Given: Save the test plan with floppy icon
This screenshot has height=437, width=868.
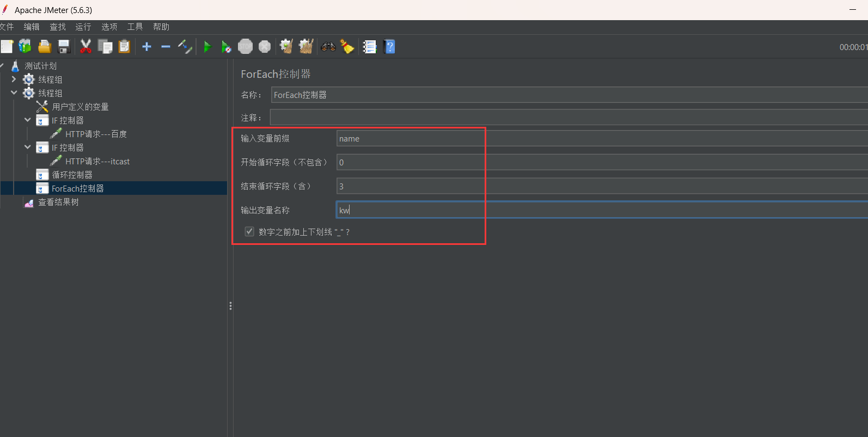Looking at the screenshot, I should (64, 47).
